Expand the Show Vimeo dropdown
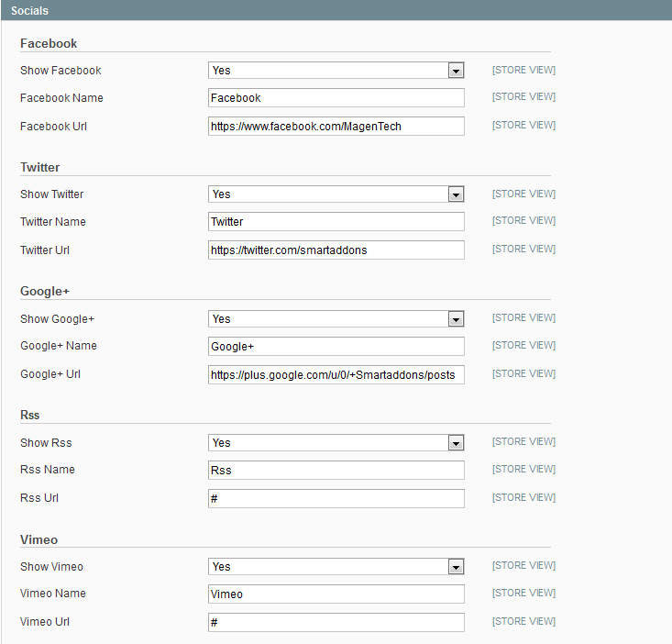672x644 pixels. click(x=336, y=567)
